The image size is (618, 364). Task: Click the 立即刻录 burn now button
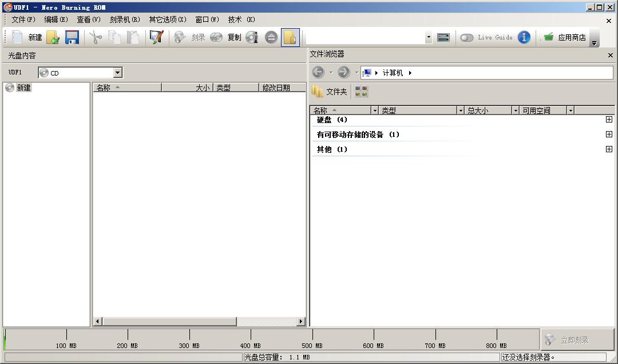click(577, 339)
